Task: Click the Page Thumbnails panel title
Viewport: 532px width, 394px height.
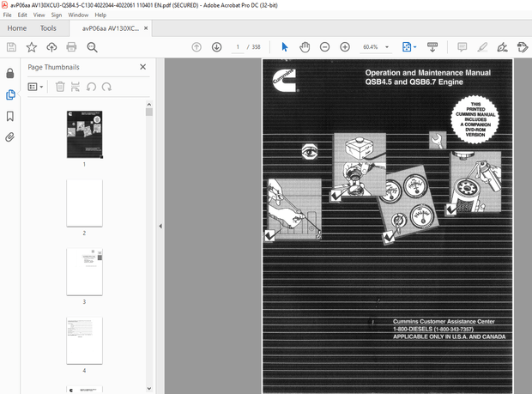Action: click(x=53, y=67)
